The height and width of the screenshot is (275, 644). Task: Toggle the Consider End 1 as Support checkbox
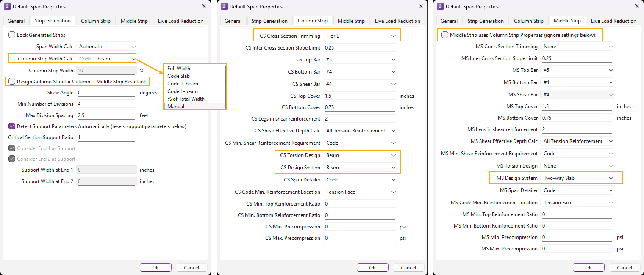12,148
